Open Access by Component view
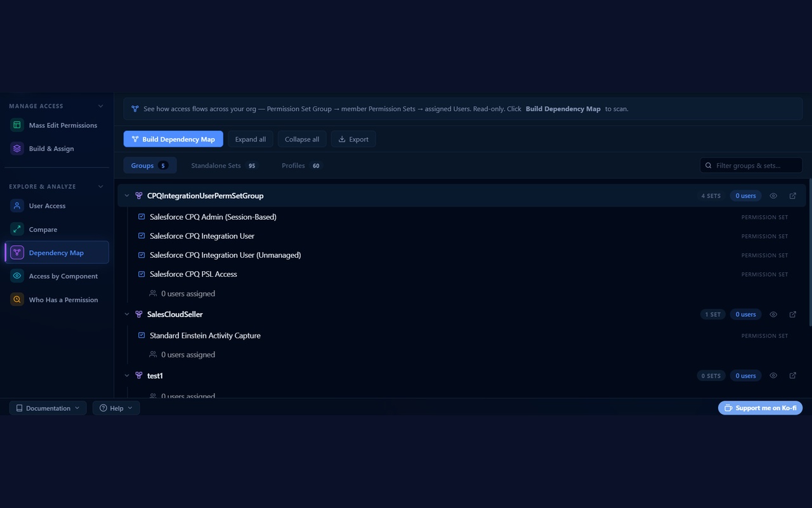 point(56,276)
